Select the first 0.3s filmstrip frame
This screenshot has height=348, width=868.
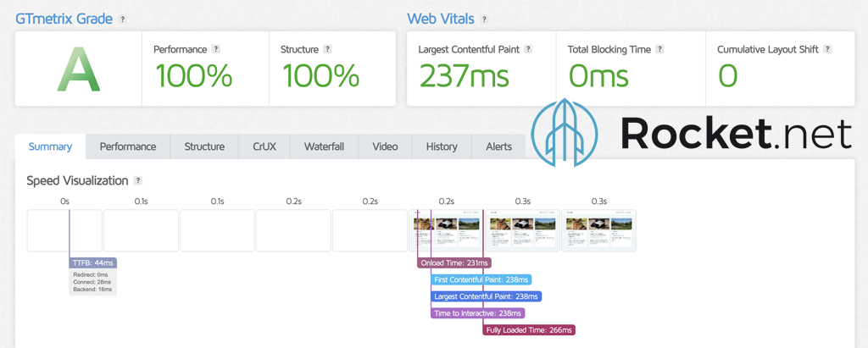click(x=522, y=230)
